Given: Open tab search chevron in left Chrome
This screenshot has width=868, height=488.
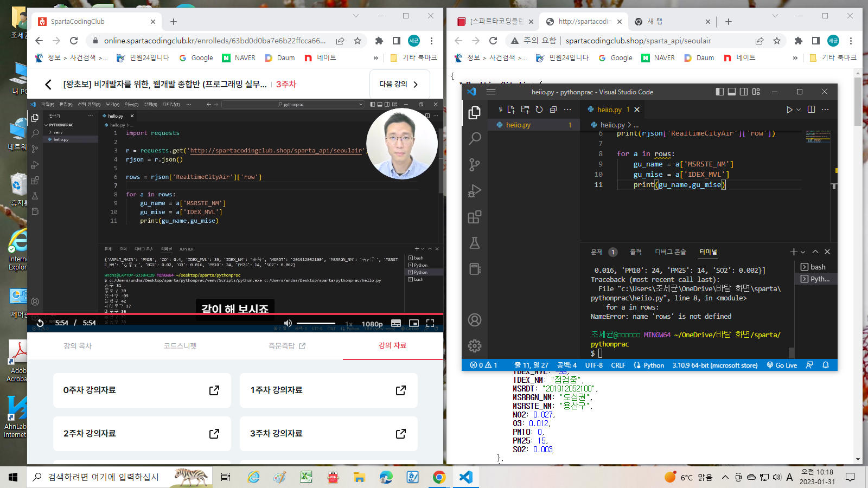Looking at the screenshot, I should click(x=356, y=16).
